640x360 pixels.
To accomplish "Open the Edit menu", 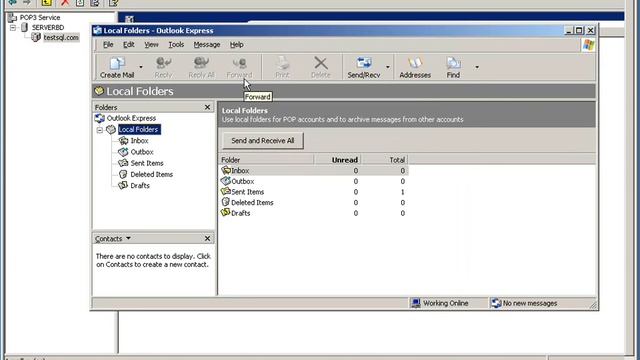I will coord(129,44).
